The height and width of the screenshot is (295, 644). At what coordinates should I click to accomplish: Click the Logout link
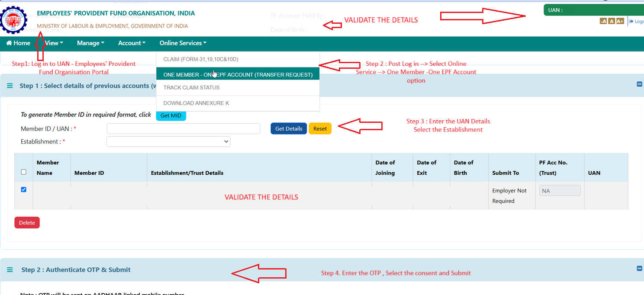tap(636, 21)
